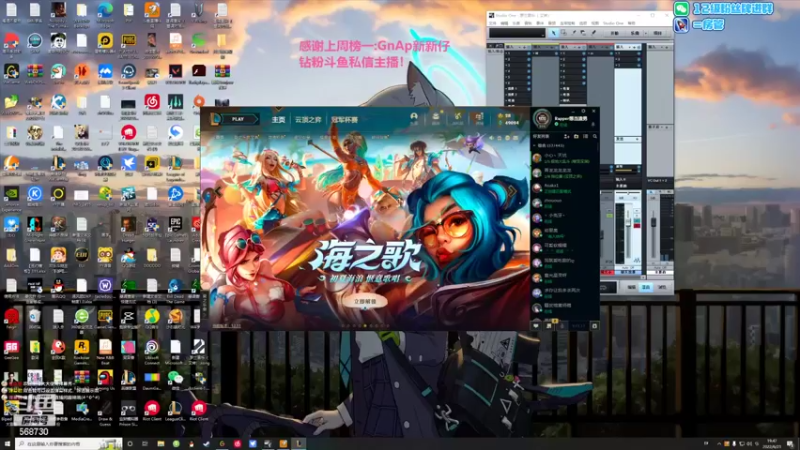Click the search icon in friends panel
The width and height of the screenshot is (800, 450).
(595, 136)
